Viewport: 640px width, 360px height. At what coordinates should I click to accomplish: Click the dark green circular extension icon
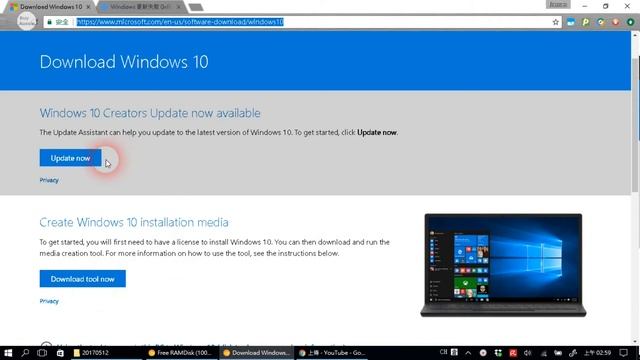pyautogui.click(x=631, y=22)
